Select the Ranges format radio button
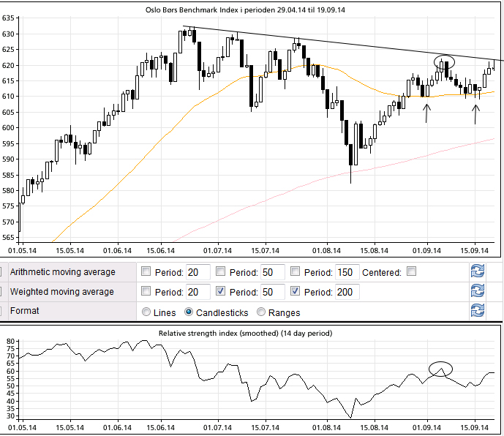This screenshot has height=436, width=504. pos(261,312)
